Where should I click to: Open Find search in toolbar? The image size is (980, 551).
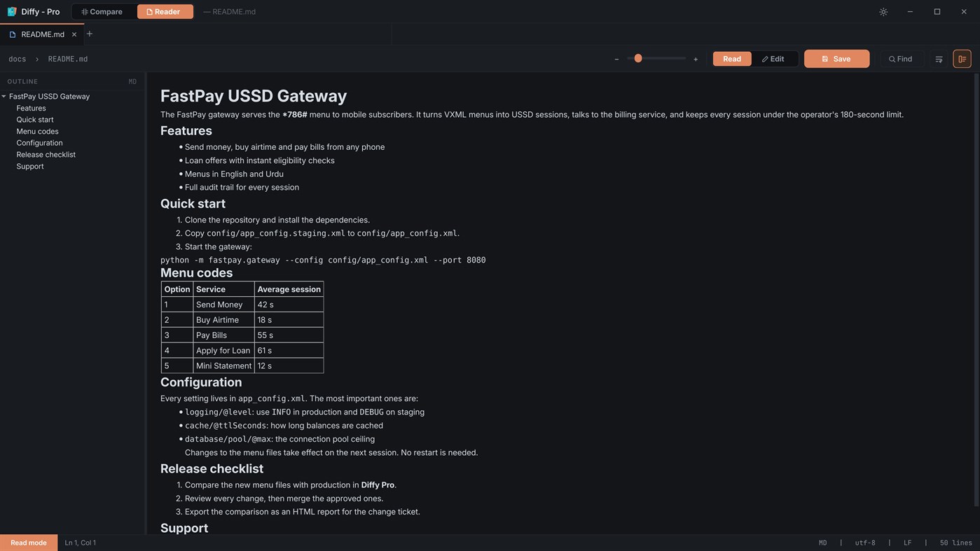[900, 59]
